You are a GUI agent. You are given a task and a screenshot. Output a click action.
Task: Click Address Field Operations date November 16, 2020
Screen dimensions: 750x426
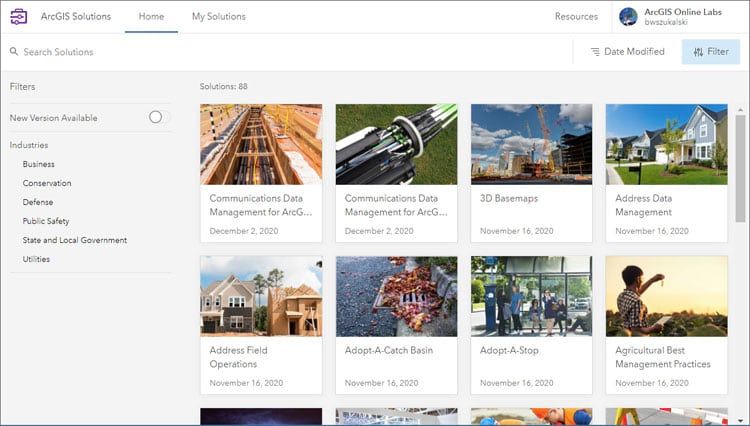click(x=246, y=383)
